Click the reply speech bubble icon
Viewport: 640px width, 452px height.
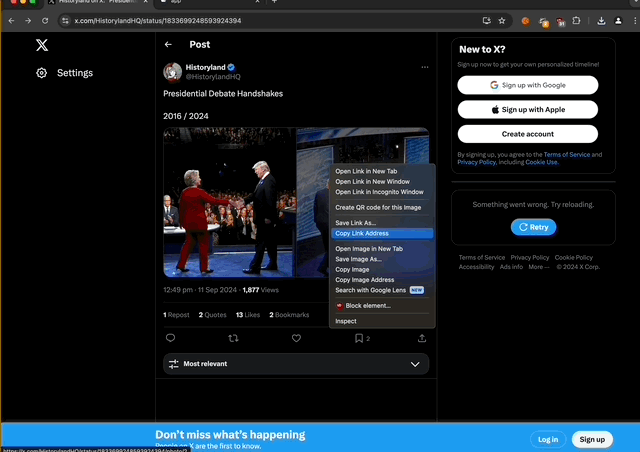pos(171,338)
